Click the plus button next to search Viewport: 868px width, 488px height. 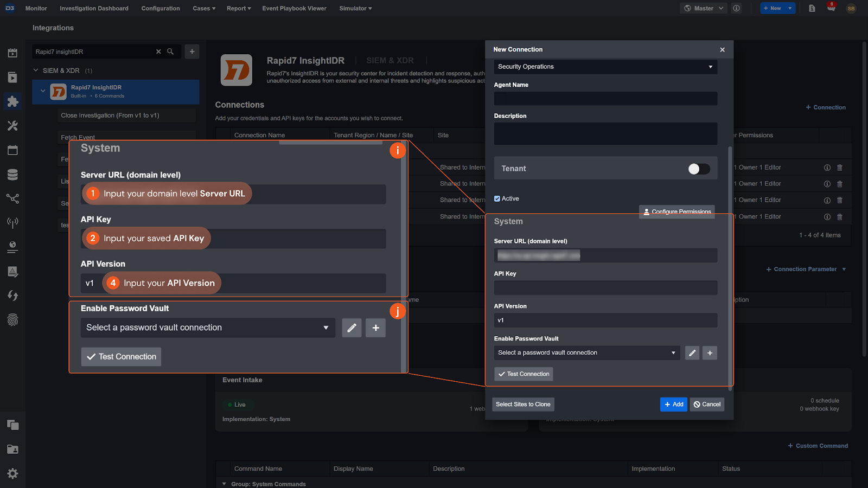192,52
